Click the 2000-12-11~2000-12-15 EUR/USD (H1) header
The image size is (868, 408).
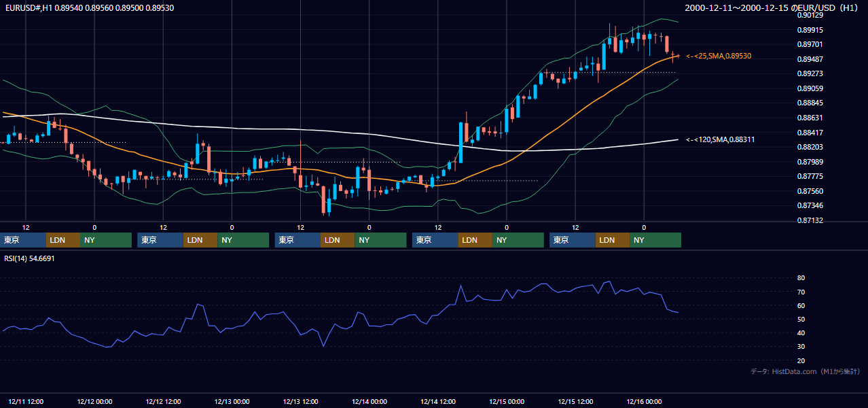[x=772, y=7]
